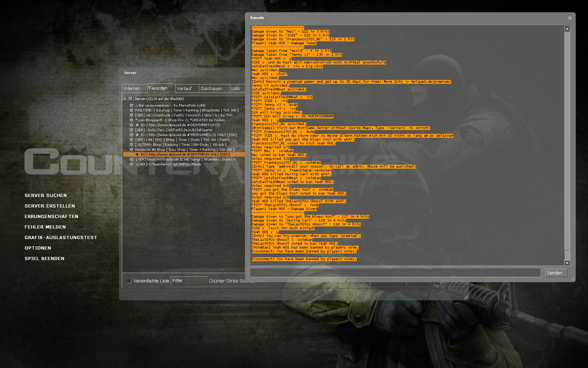Select the [GER] Jail Knastbude FastDL row
588x368 pixels.
pos(184,115)
